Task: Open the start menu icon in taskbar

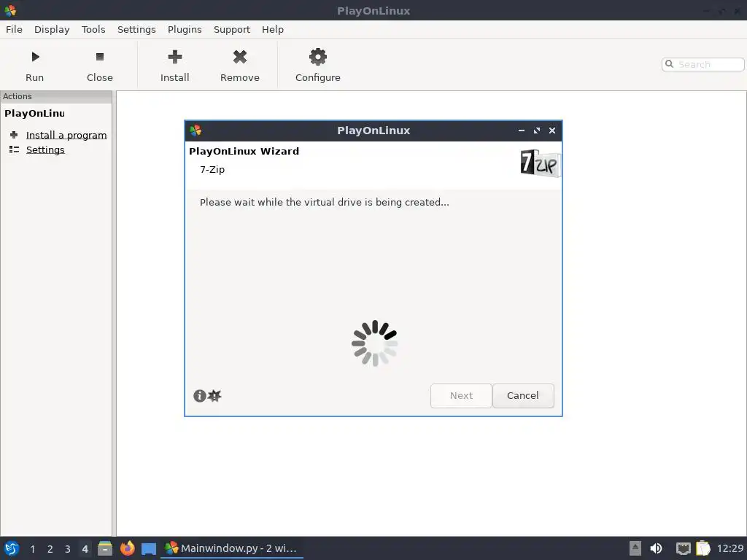Action: pyautogui.click(x=12, y=548)
